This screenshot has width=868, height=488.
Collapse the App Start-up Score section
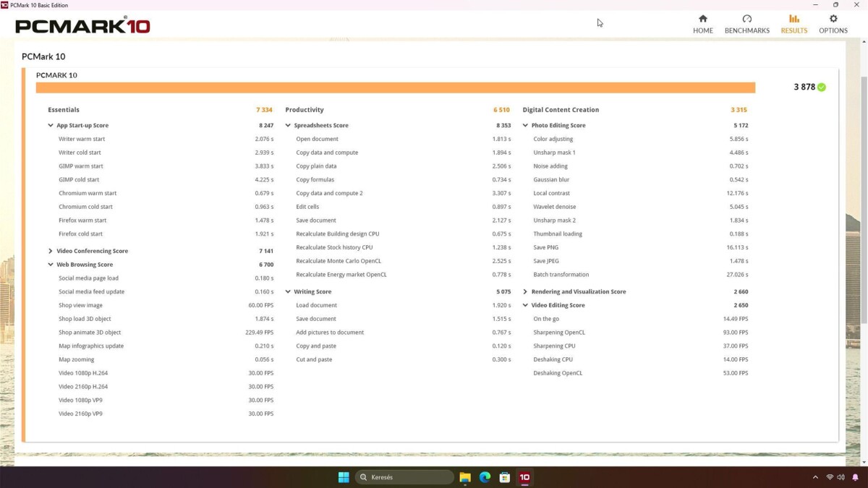(51, 126)
